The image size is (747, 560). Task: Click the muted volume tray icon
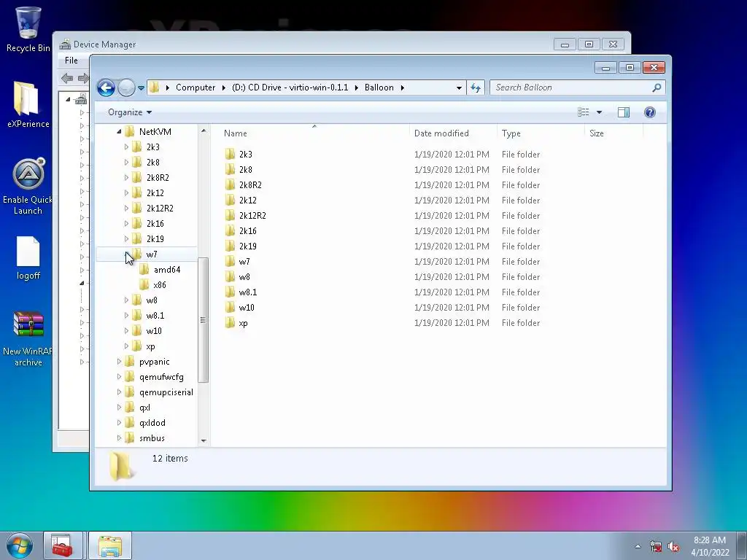[673, 547]
